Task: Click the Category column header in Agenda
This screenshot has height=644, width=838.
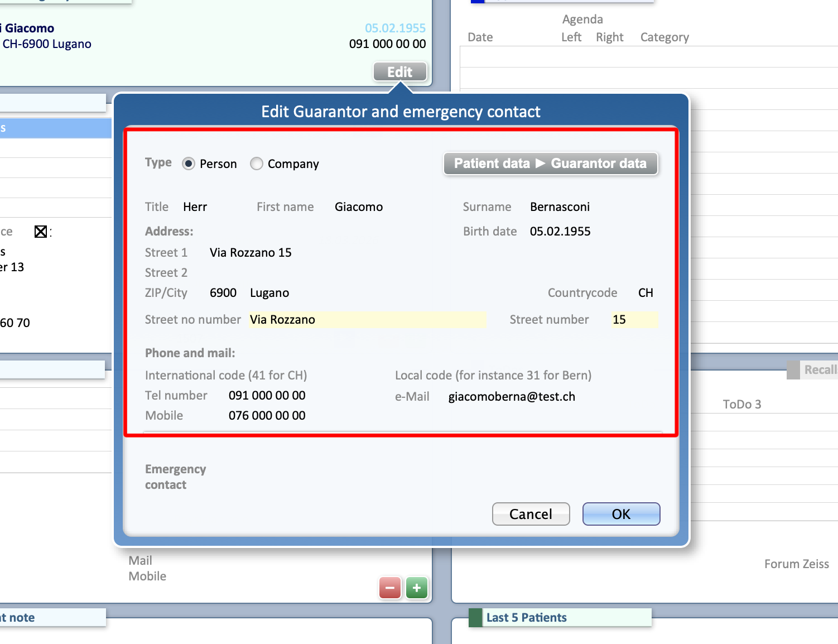Action: tap(664, 37)
